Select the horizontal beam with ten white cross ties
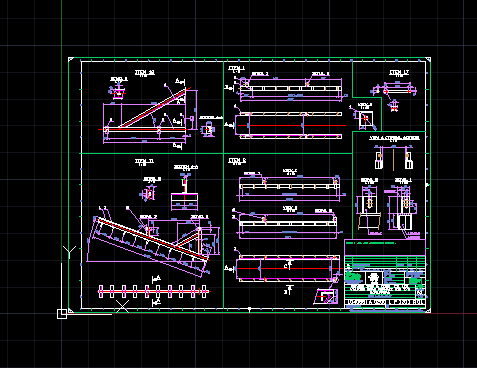Screen dimensions: 477x368 click(154, 292)
